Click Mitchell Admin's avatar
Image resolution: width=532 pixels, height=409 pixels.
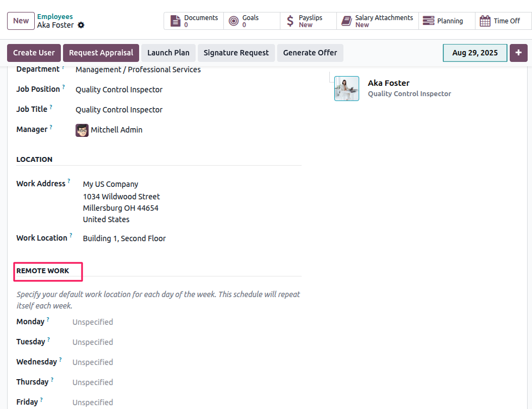pos(82,130)
